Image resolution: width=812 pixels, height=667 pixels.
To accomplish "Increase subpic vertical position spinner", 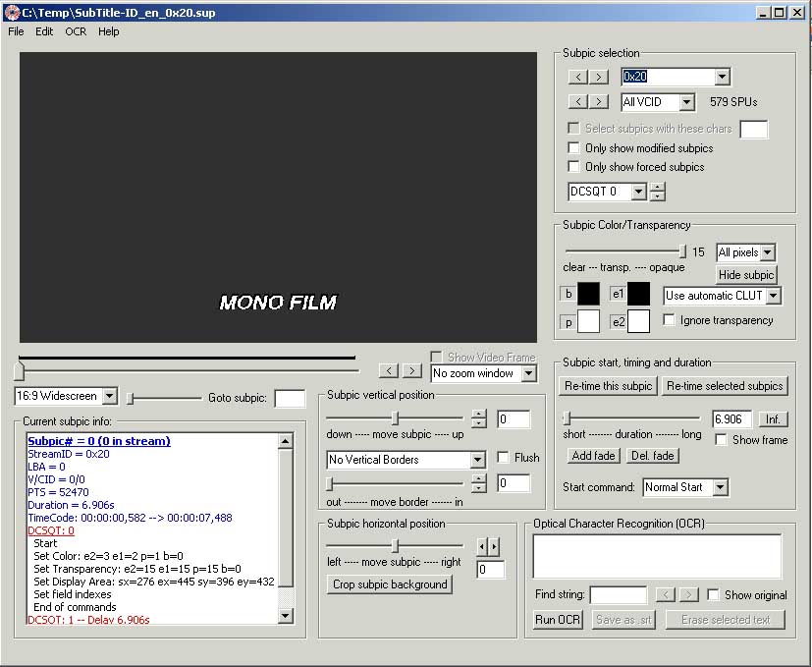I will pyautogui.click(x=479, y=415).
